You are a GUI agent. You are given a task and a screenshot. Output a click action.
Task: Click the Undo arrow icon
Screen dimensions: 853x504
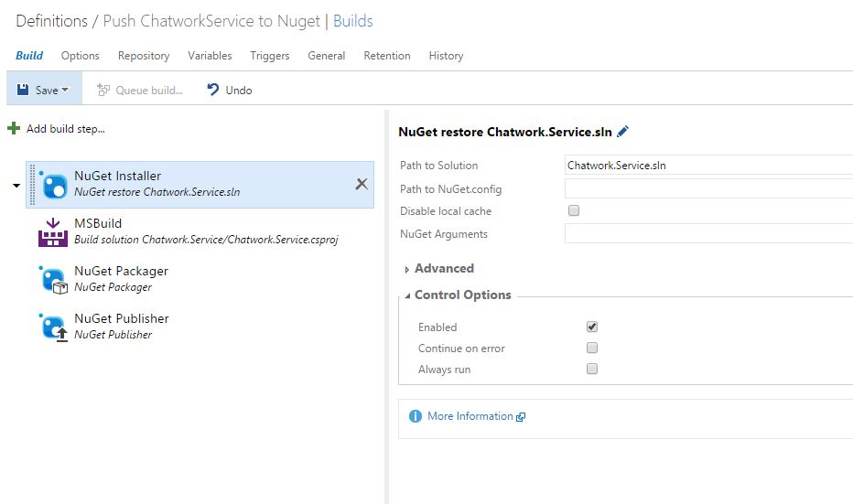pos(213,90)
